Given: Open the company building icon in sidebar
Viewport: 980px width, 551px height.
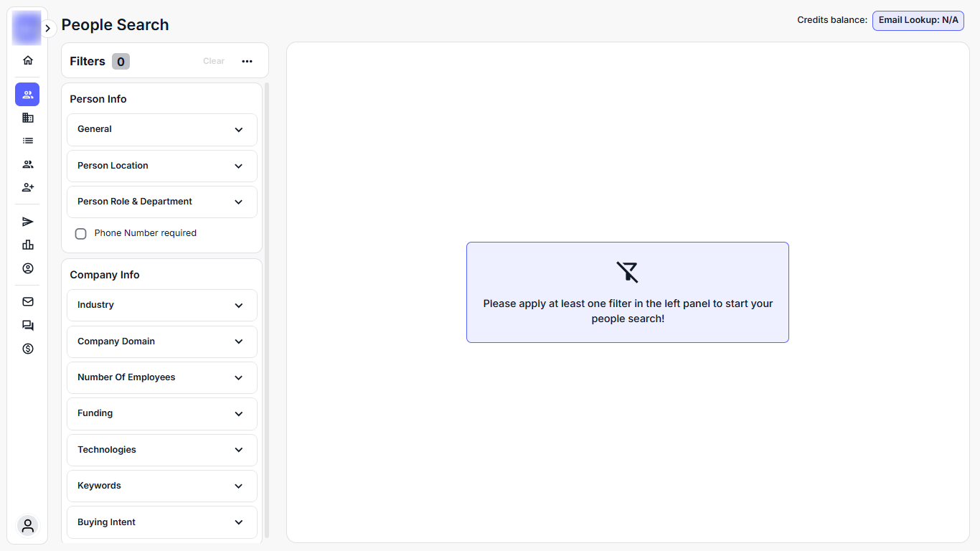Looking at the screenshot, I should click(x=28, y=118).
